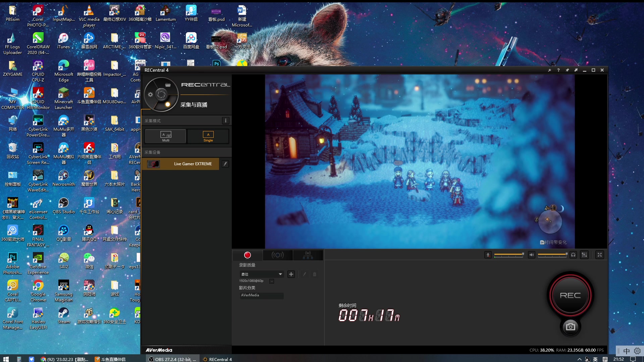Click the Multi capture mode icon
This screenshot has width=644, height=362.
coord(166,136)
